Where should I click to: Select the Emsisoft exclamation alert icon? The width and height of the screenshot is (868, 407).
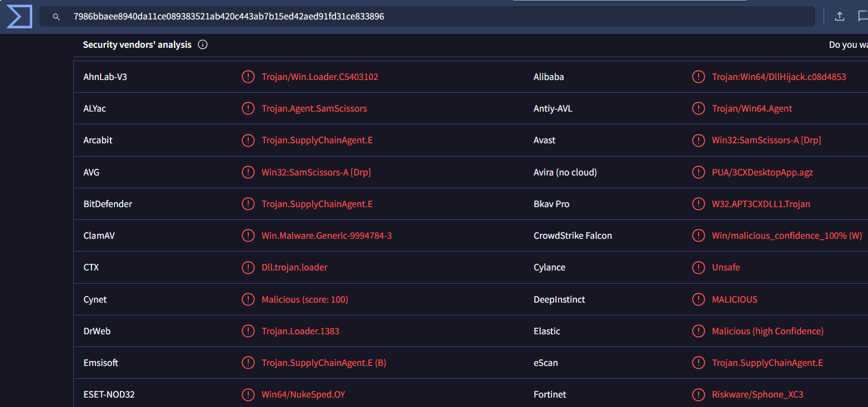[248, 363]
